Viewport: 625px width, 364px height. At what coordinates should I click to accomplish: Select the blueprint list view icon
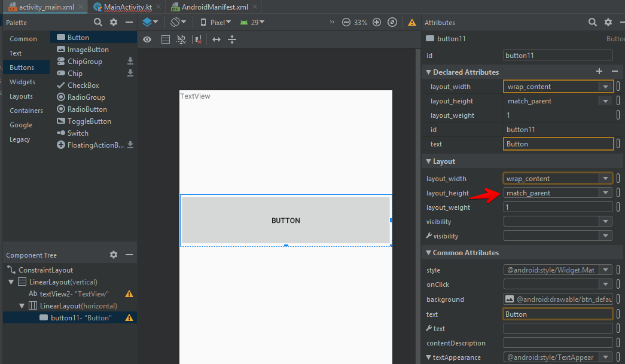[x=166, y=39]
